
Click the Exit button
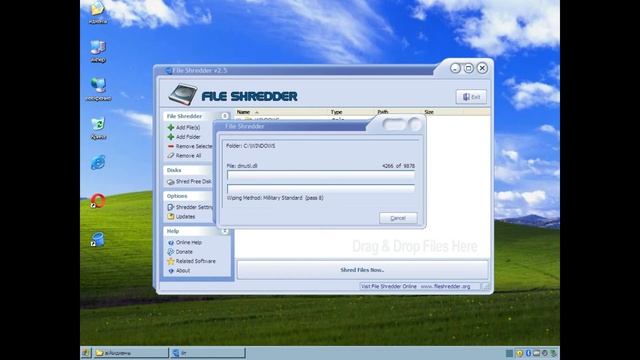(471, 97)
